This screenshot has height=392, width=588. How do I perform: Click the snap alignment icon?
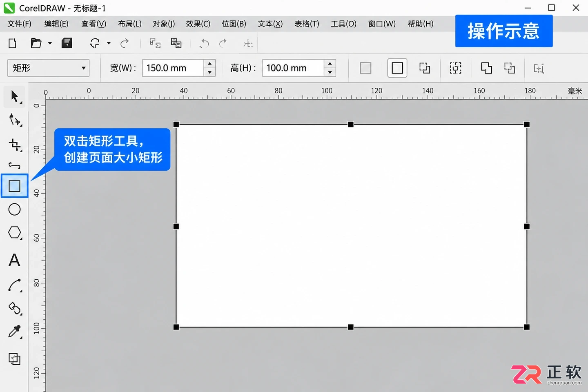(x=248, y=44)
